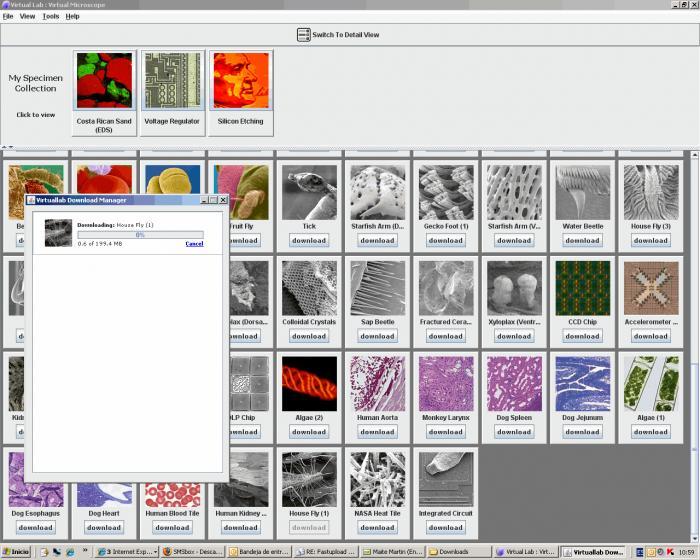Download the Integrated Circuit specimen
The image size is (700, 560).
click(446, 527)
